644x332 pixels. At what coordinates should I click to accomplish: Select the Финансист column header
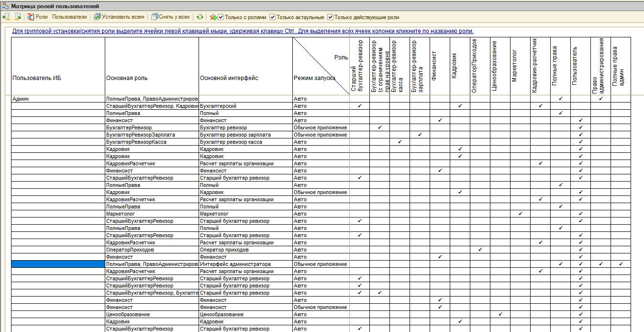point(440,66)
